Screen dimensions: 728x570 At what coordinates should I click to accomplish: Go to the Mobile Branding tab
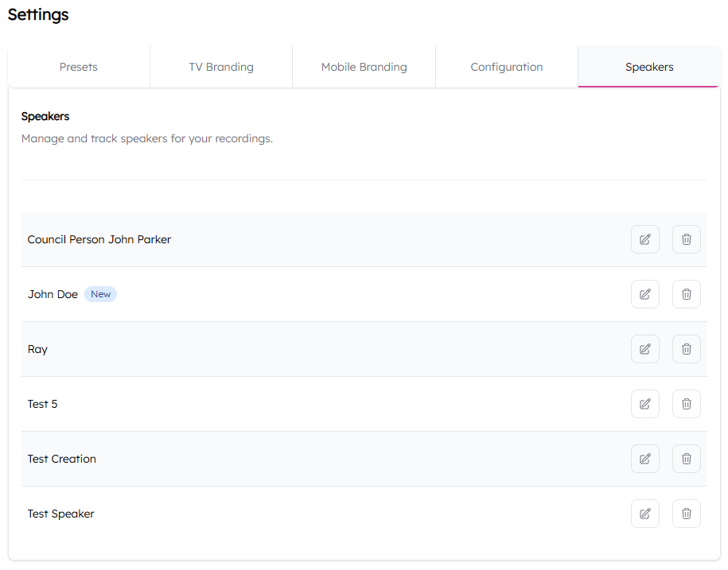[364, 67]
